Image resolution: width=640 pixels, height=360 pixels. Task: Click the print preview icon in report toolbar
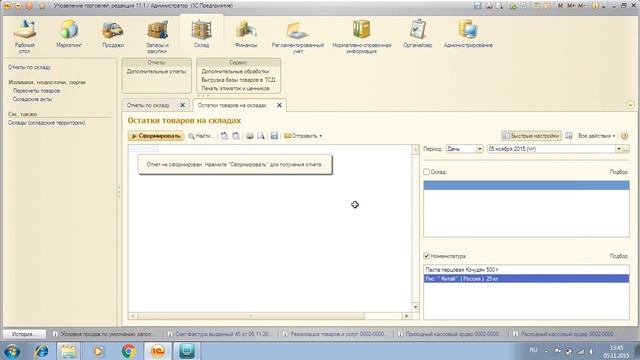click(x=261, y=136)
